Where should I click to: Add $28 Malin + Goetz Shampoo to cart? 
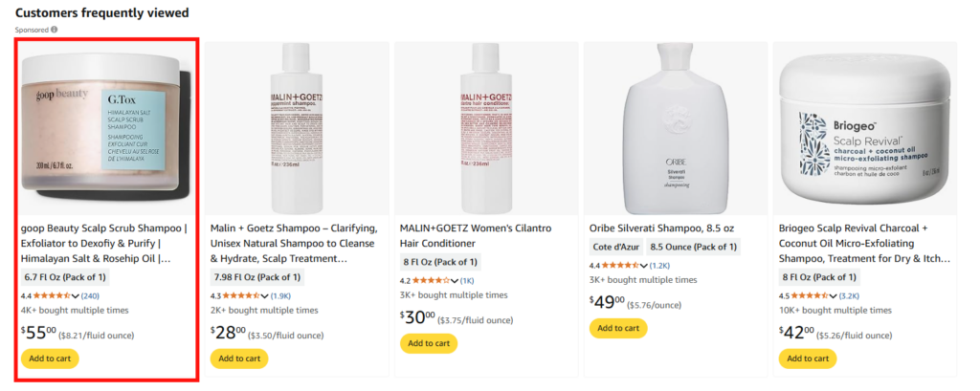click(x=239, y=358)
